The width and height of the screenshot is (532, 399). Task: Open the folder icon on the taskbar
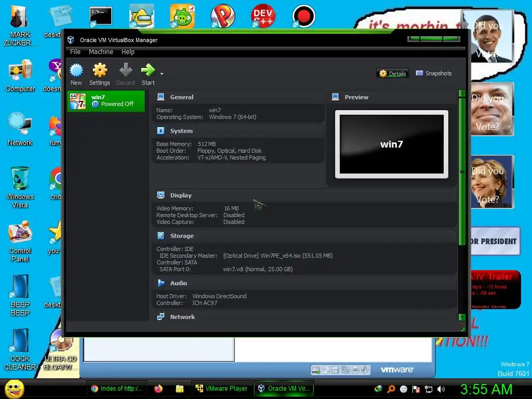tap(179, 389)
